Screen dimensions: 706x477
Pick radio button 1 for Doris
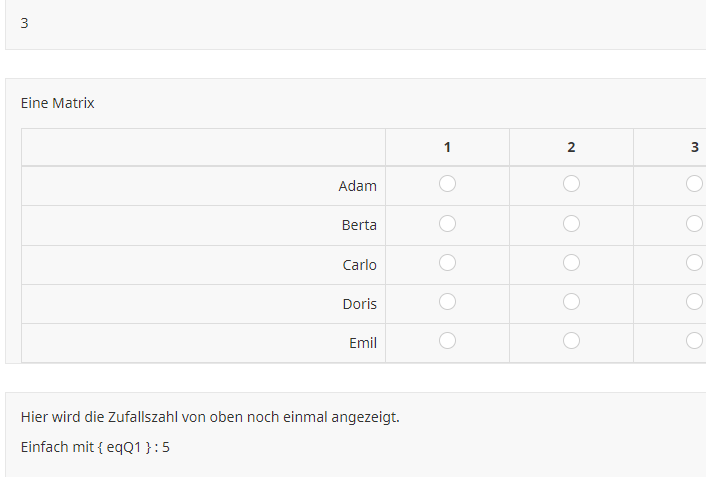coord(447,302)
